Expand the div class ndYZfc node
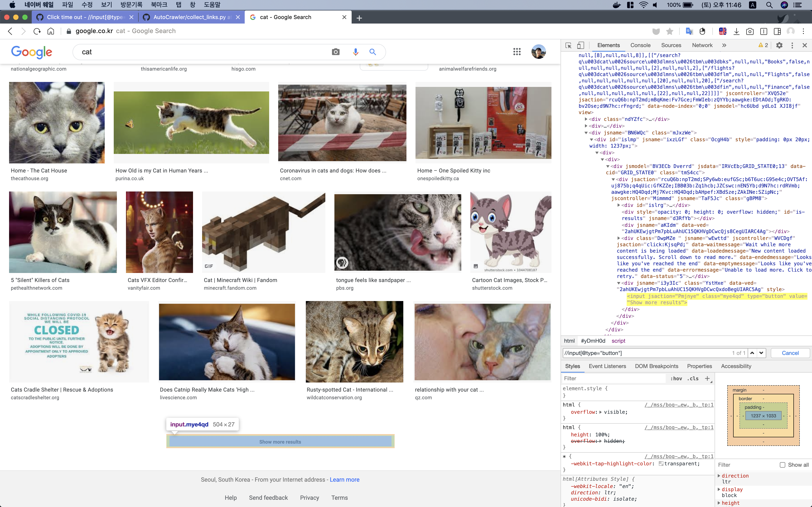Screen dimensions: 812x507 click(x=586, y=119)
